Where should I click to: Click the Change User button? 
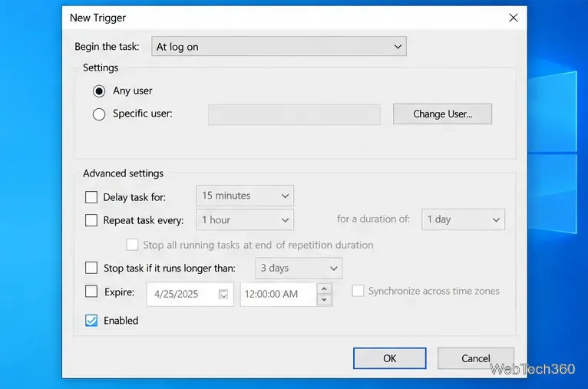click(442, 114)
